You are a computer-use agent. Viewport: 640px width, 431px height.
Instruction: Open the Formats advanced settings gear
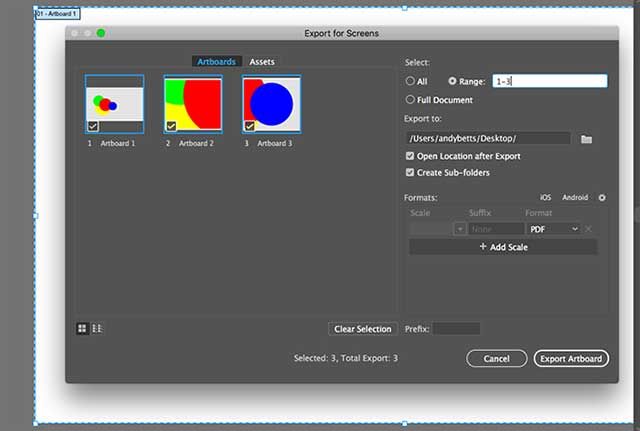point(602,198)
